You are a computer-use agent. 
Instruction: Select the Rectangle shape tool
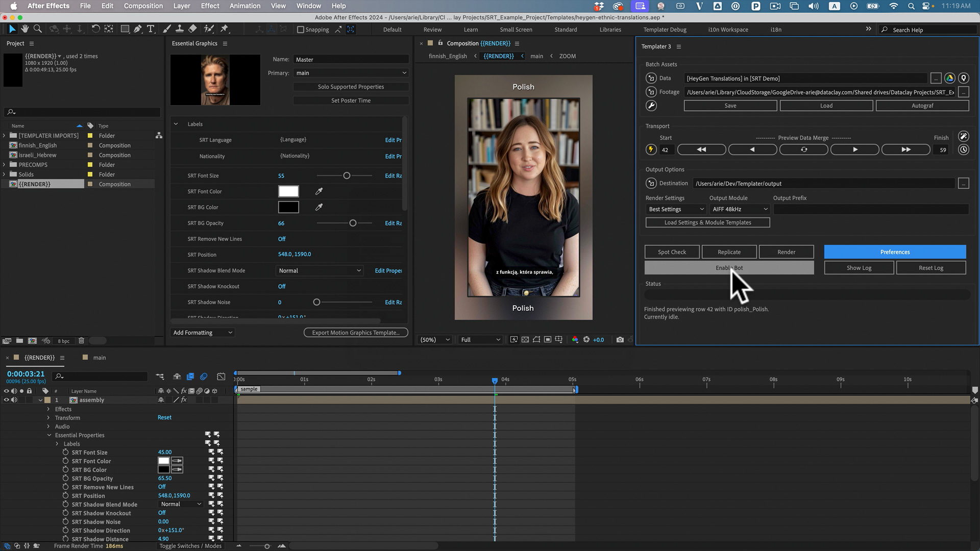(125, 29)
